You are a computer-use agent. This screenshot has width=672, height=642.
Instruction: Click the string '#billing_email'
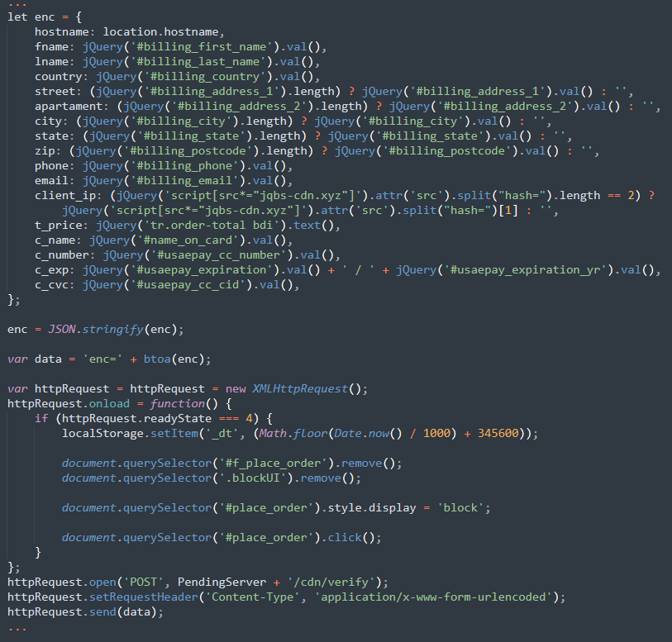184,181
